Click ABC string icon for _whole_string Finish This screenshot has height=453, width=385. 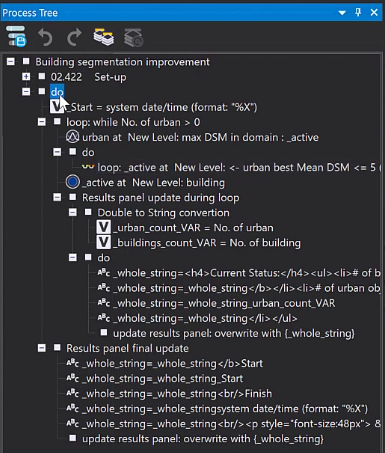(x=72, y=393)
